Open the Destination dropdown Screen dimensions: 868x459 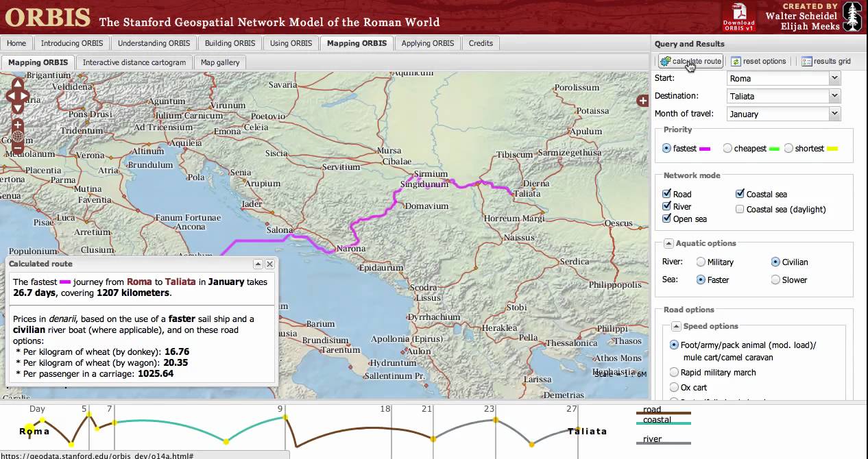coord(834,96)
